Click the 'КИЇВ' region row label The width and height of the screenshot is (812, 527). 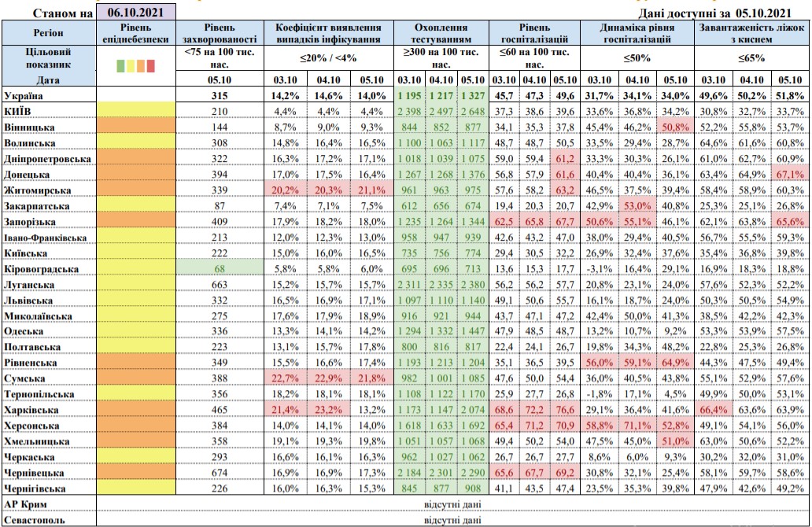(19, 109)
